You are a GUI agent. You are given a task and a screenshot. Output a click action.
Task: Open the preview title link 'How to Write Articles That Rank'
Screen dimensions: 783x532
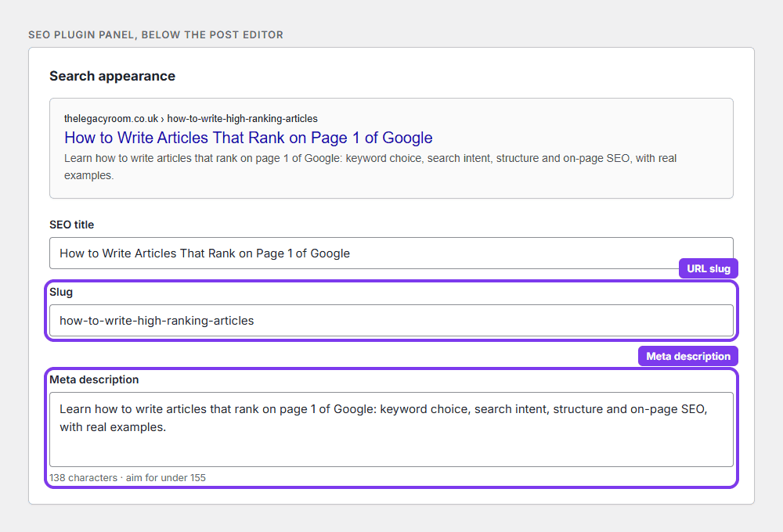[x=248, y=138]
